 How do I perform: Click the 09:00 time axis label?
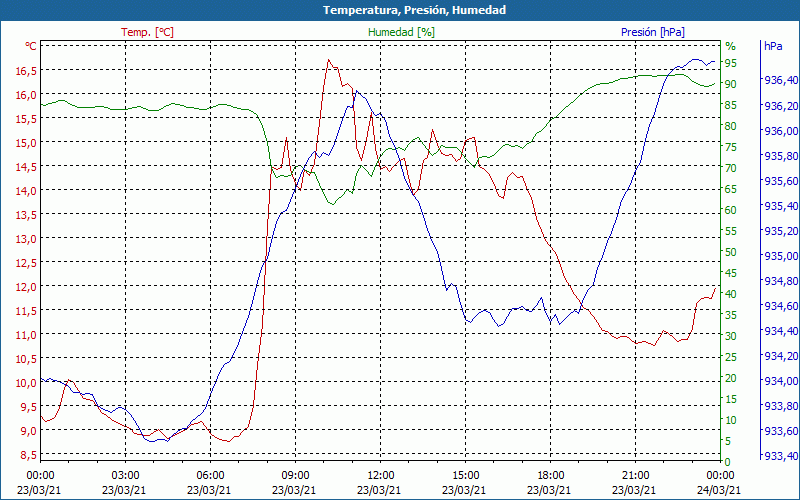click(x=295, y=476)
